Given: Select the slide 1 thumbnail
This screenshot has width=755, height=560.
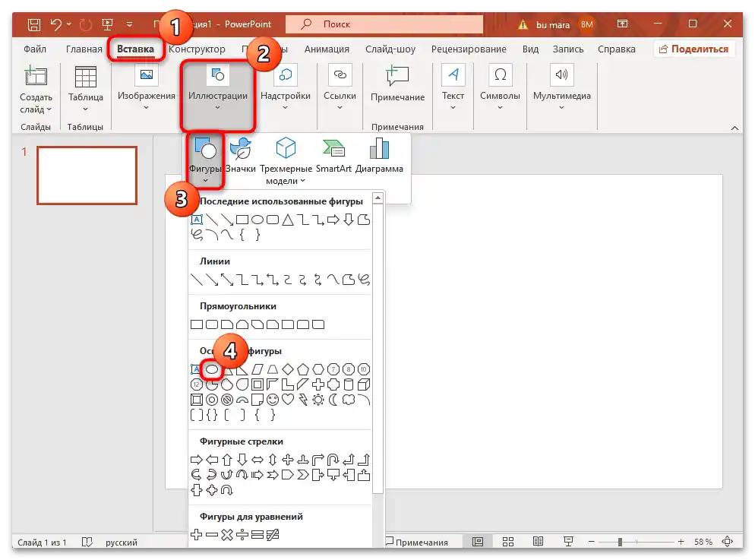Looking at the screenshot, I should (x=87, y=176).
